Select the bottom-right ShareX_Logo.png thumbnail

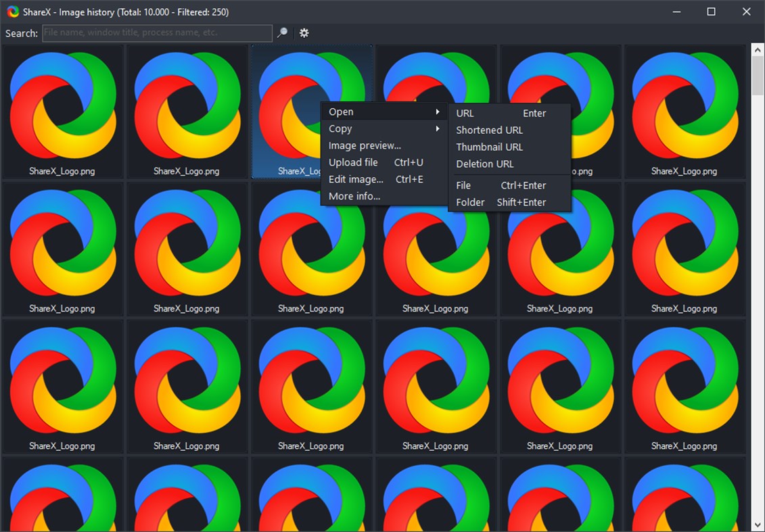[x=685, y=493]
